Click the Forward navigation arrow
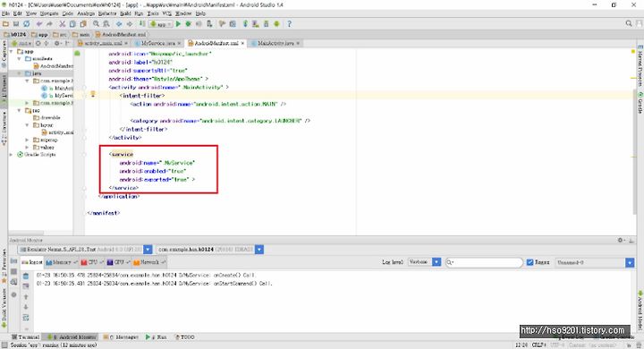 130,24
